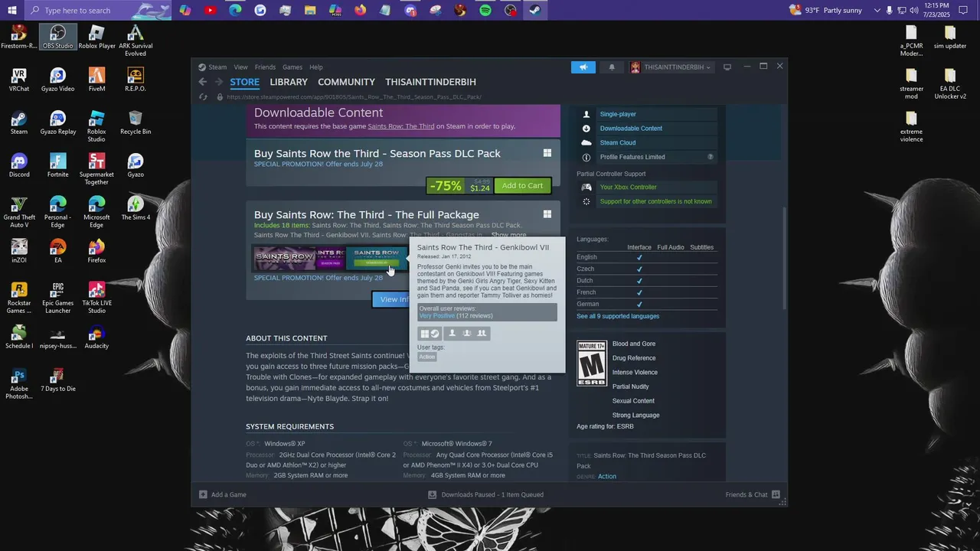Image resolution: width=980 pixels, height=551 pixels.
Task: Click the Your Xbox Controller link
Action: click(629, 187)
